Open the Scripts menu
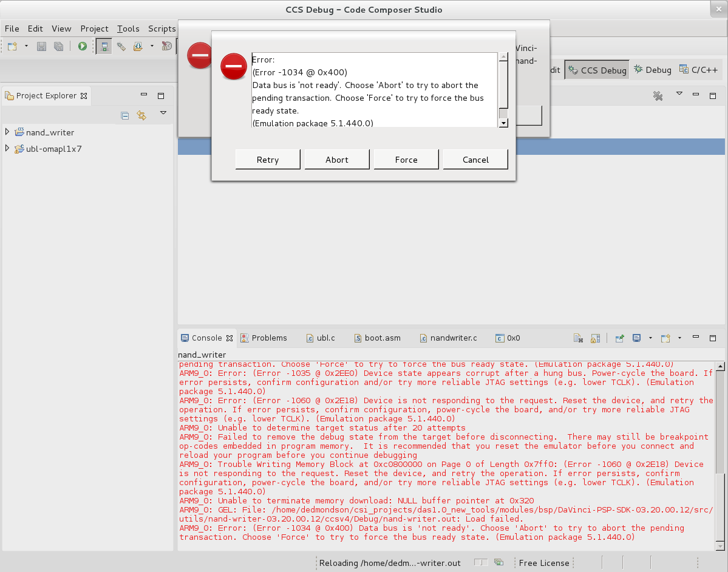Image resolution: width=728 pixels, height=572 pixels. pos(162,29)
